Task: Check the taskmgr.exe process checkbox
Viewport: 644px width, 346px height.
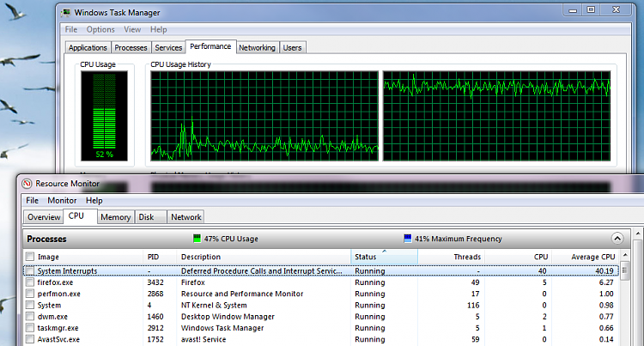Action: coord(30,328)
